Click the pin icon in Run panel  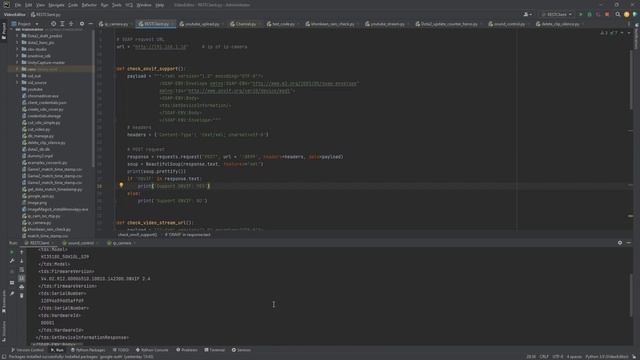coord(12,293)
